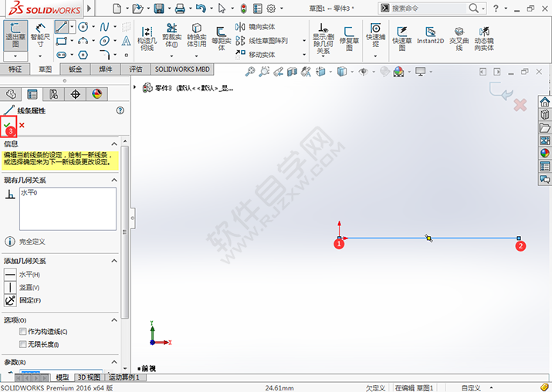Add a 竖直 (Vertical) relation
Screen dimensions: 552x392
click(x=10, y=287)
